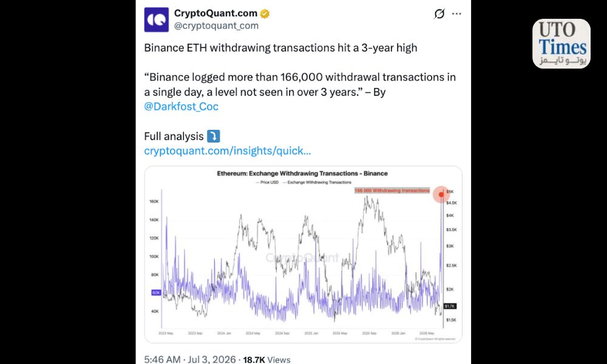
Task: Click the 166 000 Withdrawing transactions annotation
Action: (392, 190)
